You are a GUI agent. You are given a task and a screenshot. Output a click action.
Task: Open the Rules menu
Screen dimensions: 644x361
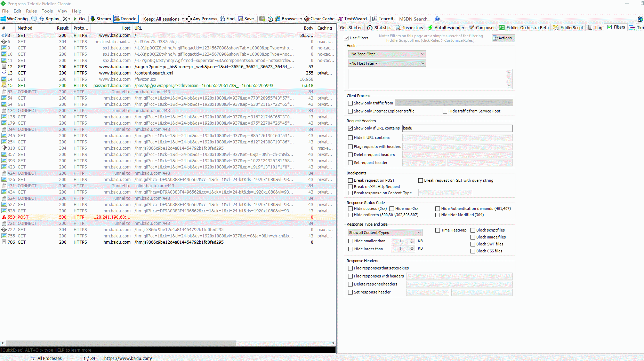click(31, 11)
